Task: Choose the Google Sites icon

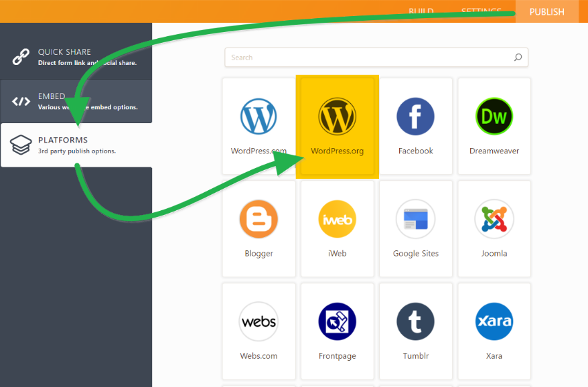Action: point(415,219)
